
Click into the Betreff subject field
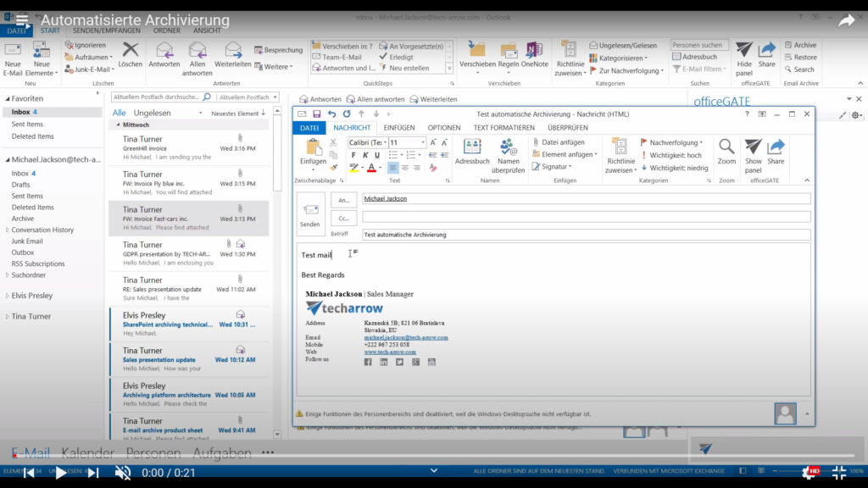pos(585,235)
